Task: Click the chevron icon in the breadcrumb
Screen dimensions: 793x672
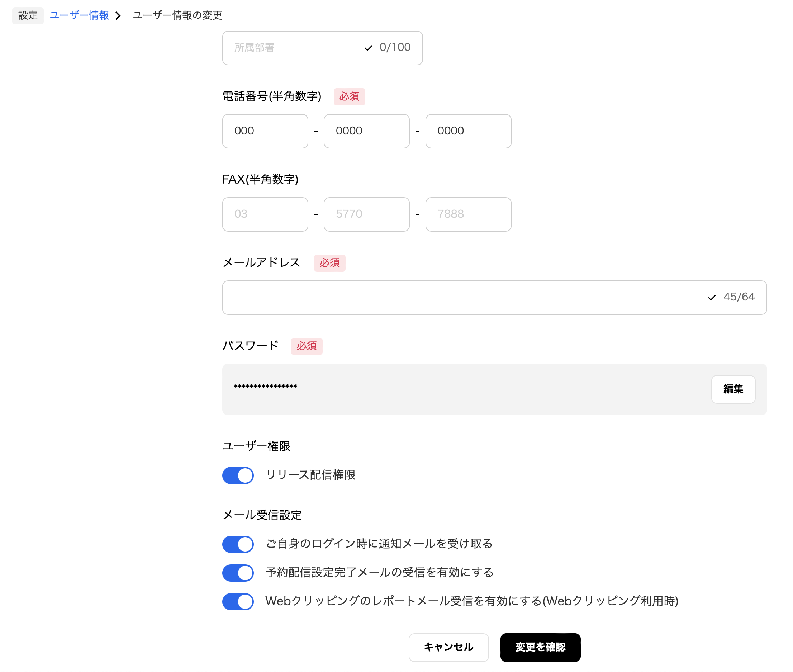Action: tap(119, 16)
